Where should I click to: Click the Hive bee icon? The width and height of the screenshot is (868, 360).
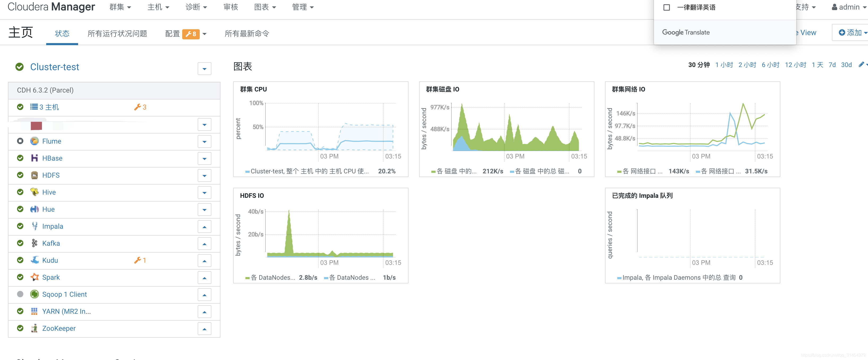[x=34, y=192]
